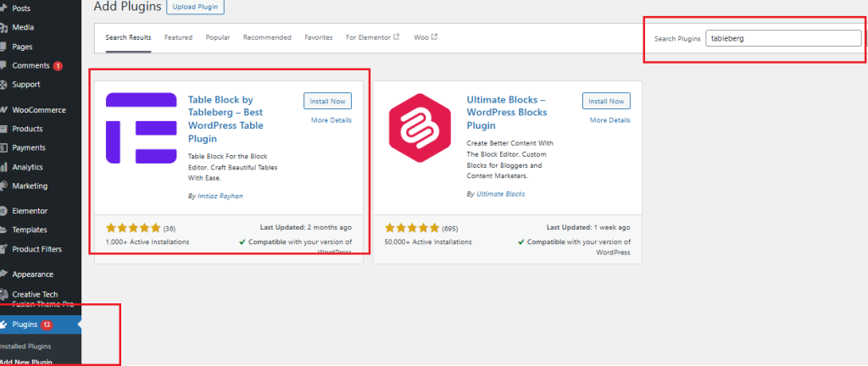This screenshot has height=366, width=868.
Task: Open the Table Block by Tableberg title link
Action: point(225,119)
